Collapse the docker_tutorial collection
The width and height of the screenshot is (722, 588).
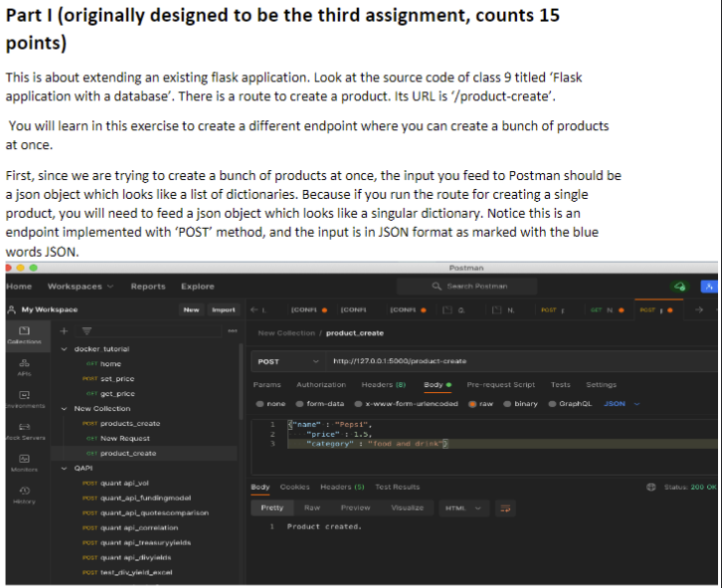64,349
